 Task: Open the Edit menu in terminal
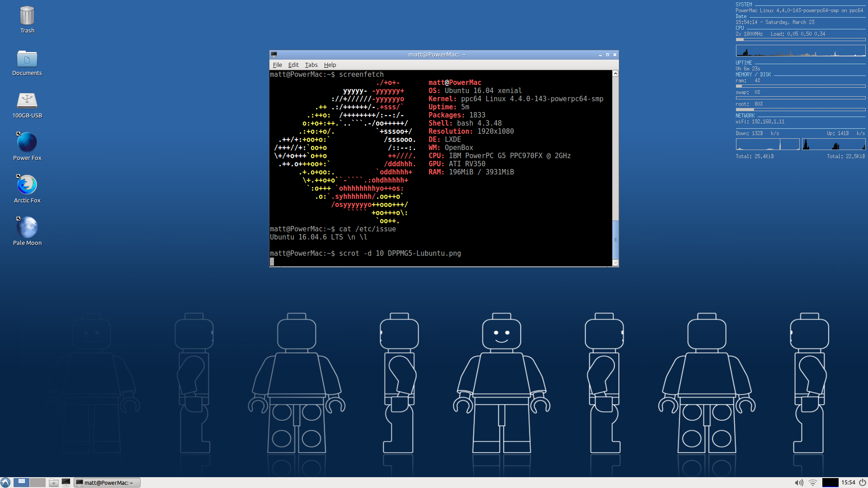point(293,65)
